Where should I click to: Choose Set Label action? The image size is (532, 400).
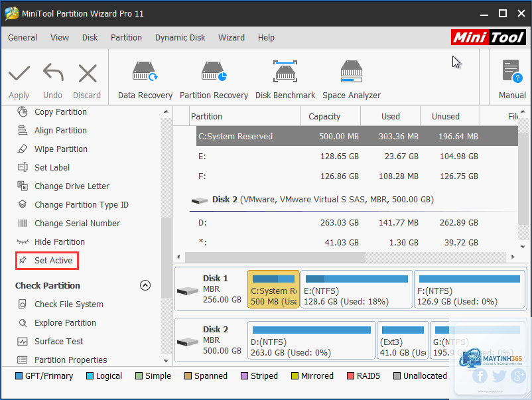pyautogui.click(x=43, y=168)
